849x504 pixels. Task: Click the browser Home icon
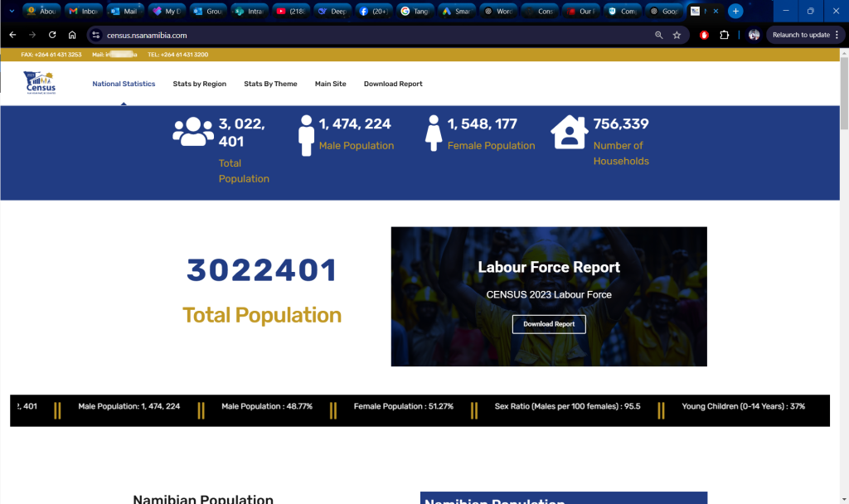pos(72,36)
